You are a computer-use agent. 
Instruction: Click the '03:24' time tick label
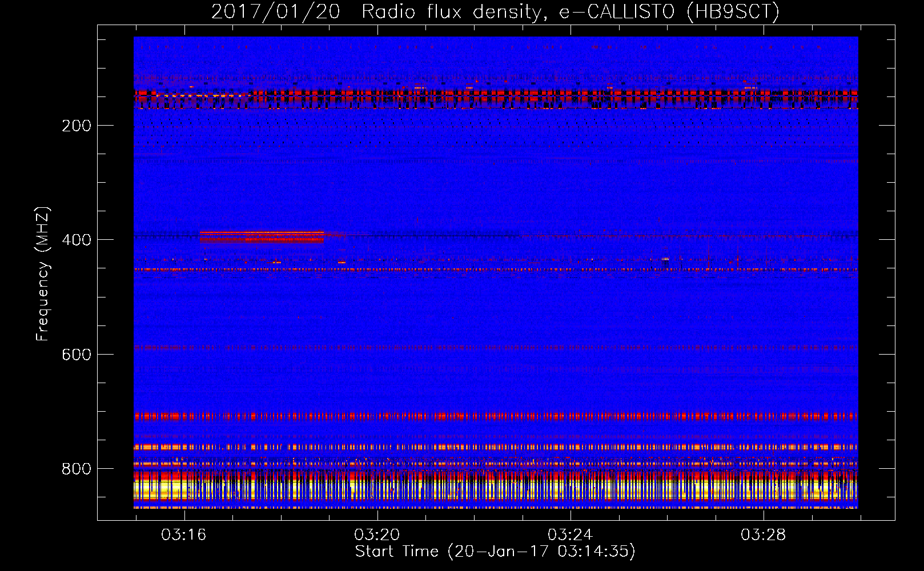pyautogui.click(x=570, y=535)
